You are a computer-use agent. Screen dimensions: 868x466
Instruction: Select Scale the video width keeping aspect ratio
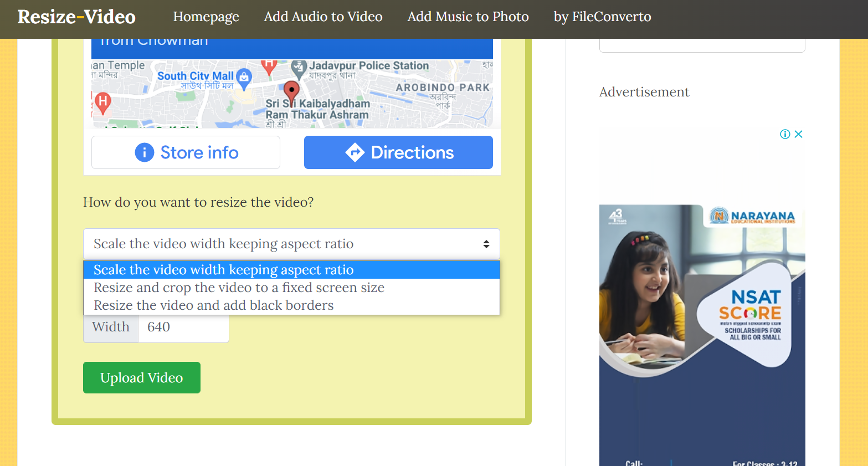click(x=291, y=270)
